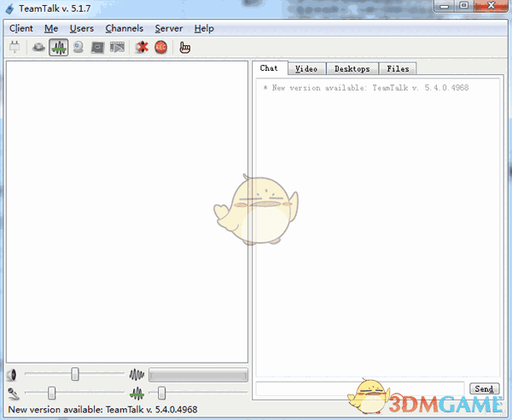Image resolution: width=512 pixels, height=420 pixels.
Task: Click the Connect to server plug icon
Action: 15,47
